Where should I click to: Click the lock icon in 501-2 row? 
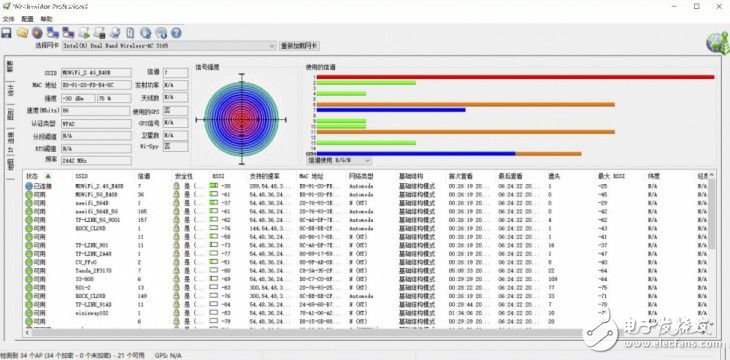pyautogui.click(x=176, y=287)
